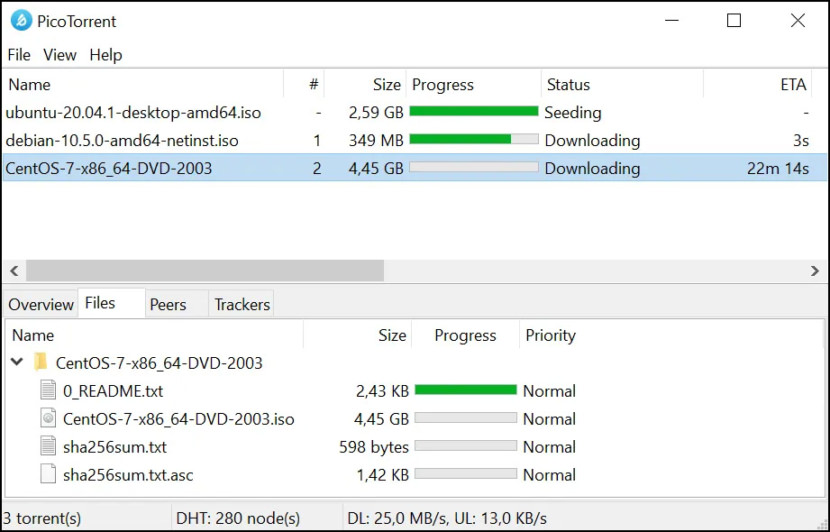
Task: Click the CentOS folder icon in Files
Action: tap(40, 363)
